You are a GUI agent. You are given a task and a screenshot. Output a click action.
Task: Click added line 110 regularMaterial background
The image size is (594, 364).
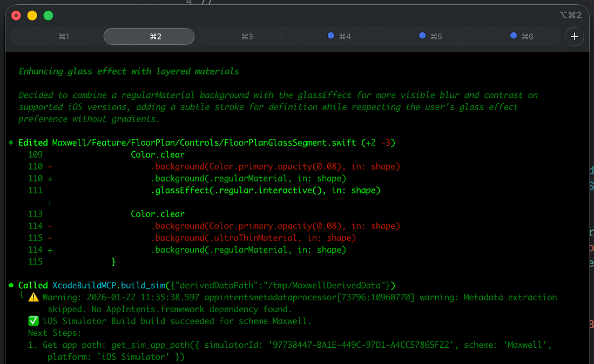248,178
